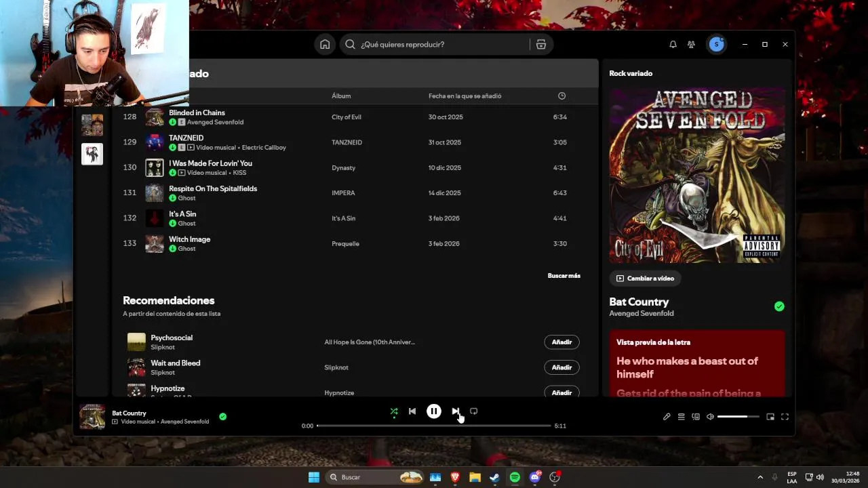Open OBS Studio from the taskbar
The width and height of the screenshot is (868, 488).
(555, 477)
